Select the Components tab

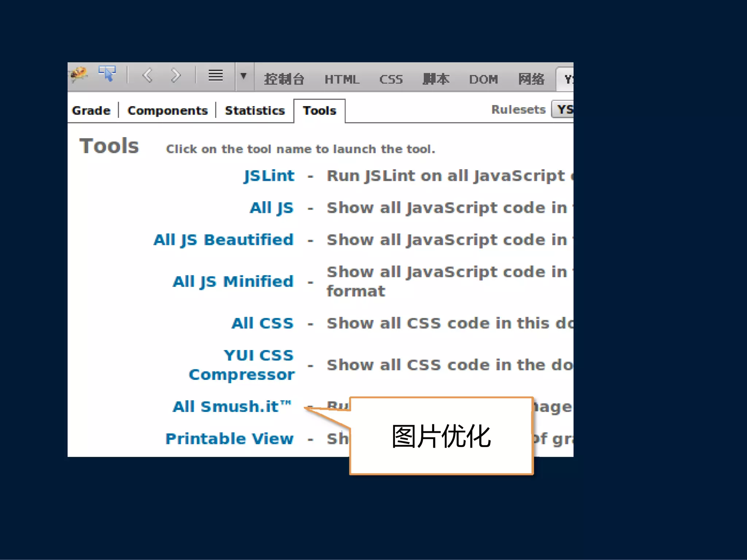pyautogui.click(x=167, y=110)
